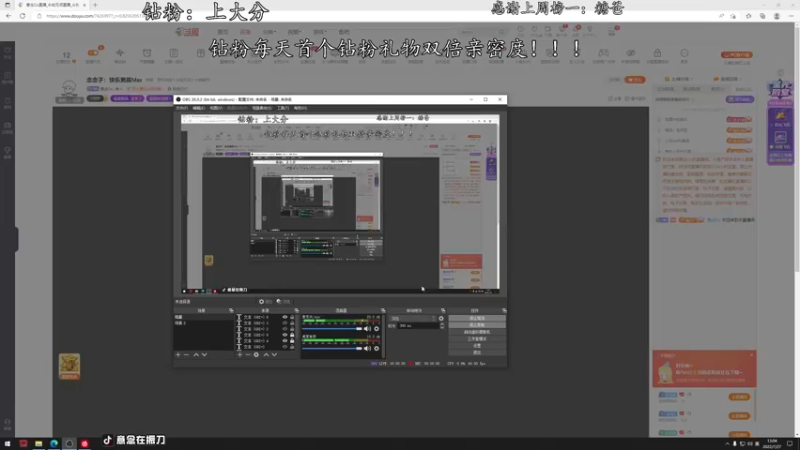Click 工作室模式 button in OBS Controls
This screenshot has height=450, width=800.
click(x=477, y=339)
